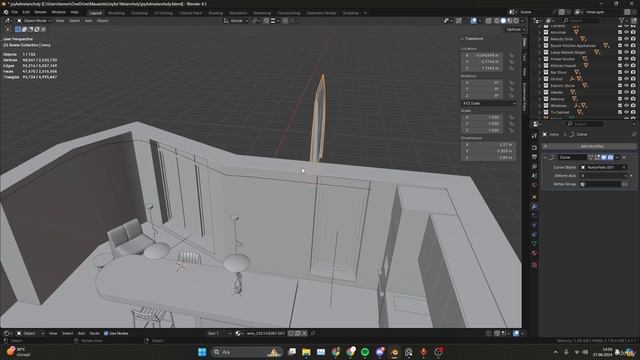The image size is (640, 360).
Task: Open File Explorer from the taskbar
Action: click(x=306, y=352)
